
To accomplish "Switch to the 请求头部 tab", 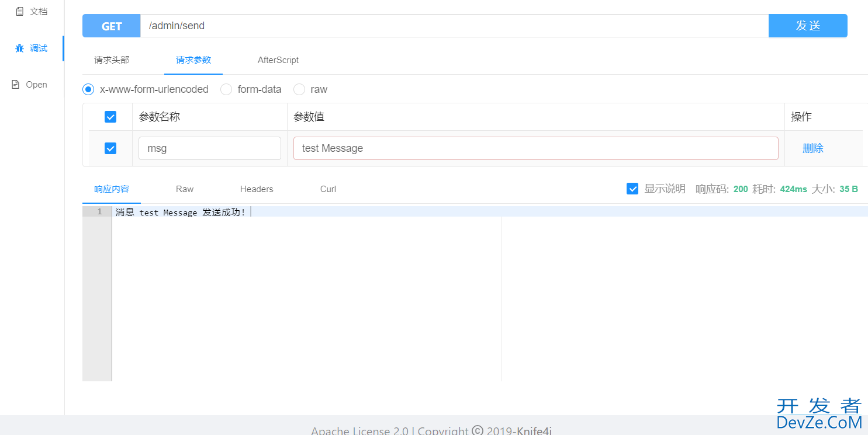I will 112,60.
